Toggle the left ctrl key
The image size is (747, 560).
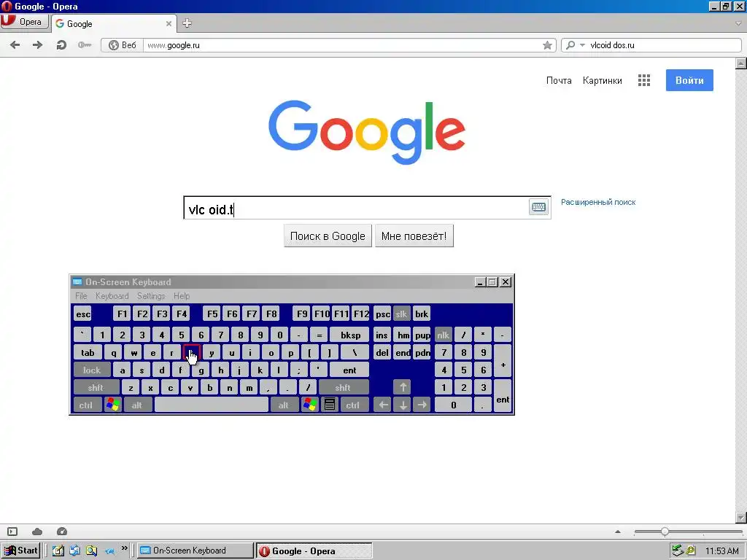86,405
